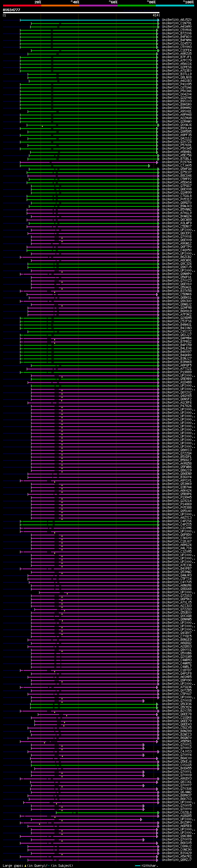The height and width of the screenshot is (868, 197).
Task: Select the UniRef100_Q8AVI3 row label
Action: pyautogui.click(x=177, y=450)
